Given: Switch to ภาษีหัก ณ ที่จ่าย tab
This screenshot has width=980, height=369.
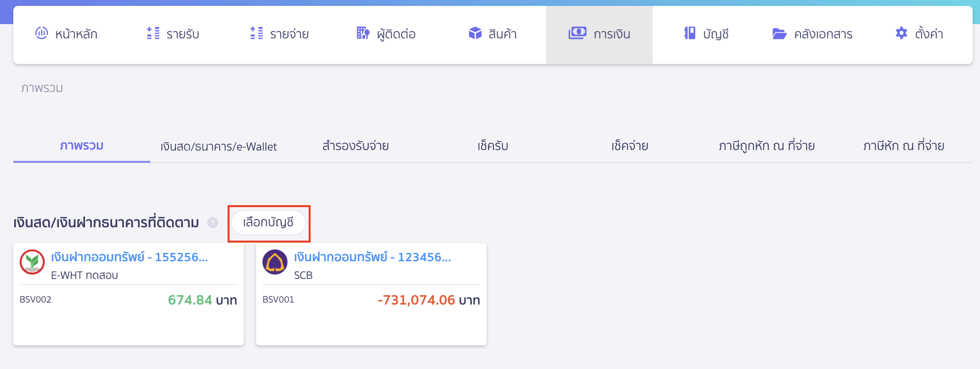Looking at the screenshot, I should 904,146.
